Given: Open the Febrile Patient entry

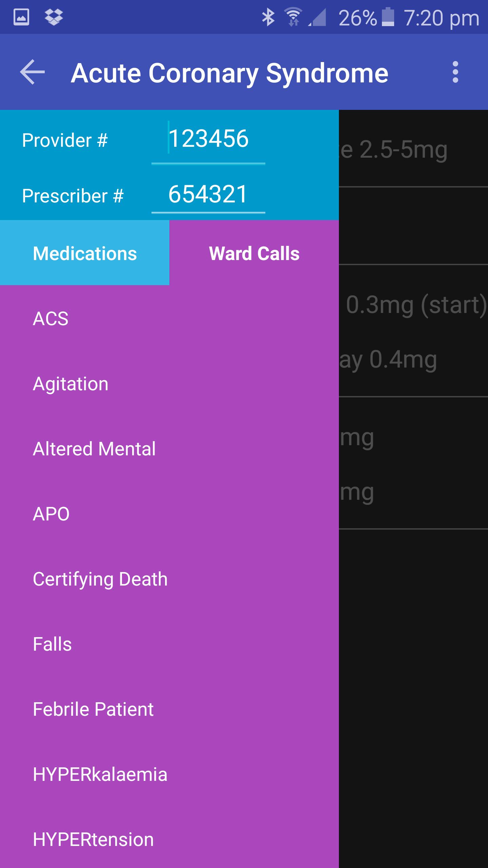Looking at the screenshot, I should 93,709.
